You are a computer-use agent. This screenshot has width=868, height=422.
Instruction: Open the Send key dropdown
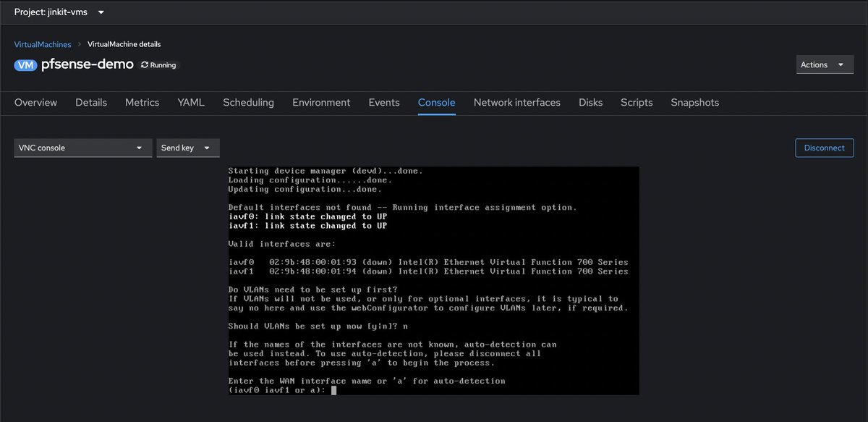coord(188,148)
